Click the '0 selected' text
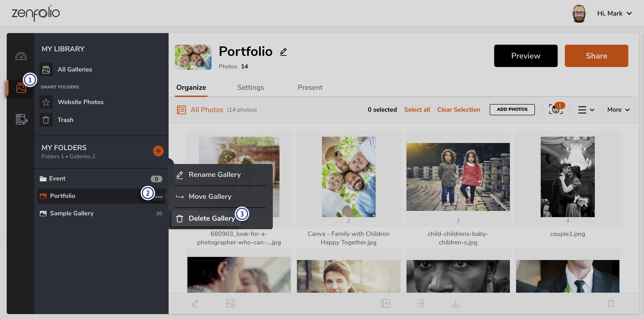This screenshot has width=644, height=319. pos(382,110)
